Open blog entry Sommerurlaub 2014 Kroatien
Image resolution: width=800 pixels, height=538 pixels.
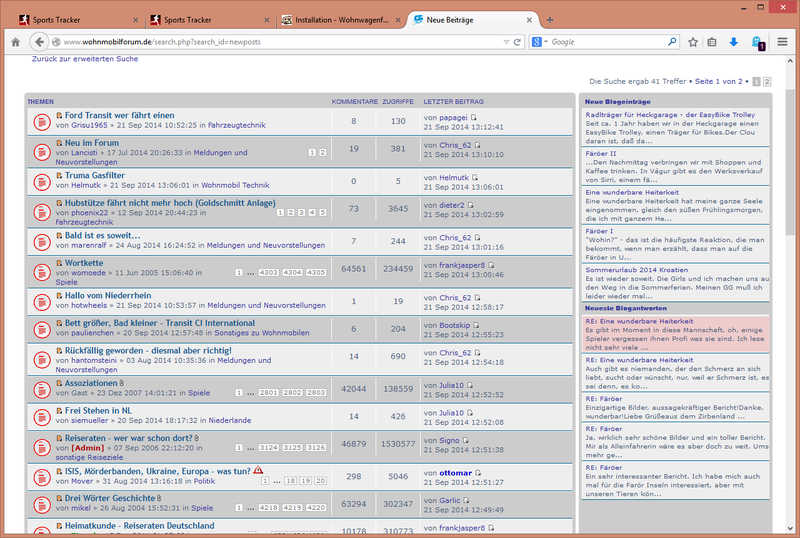(636, 270)
